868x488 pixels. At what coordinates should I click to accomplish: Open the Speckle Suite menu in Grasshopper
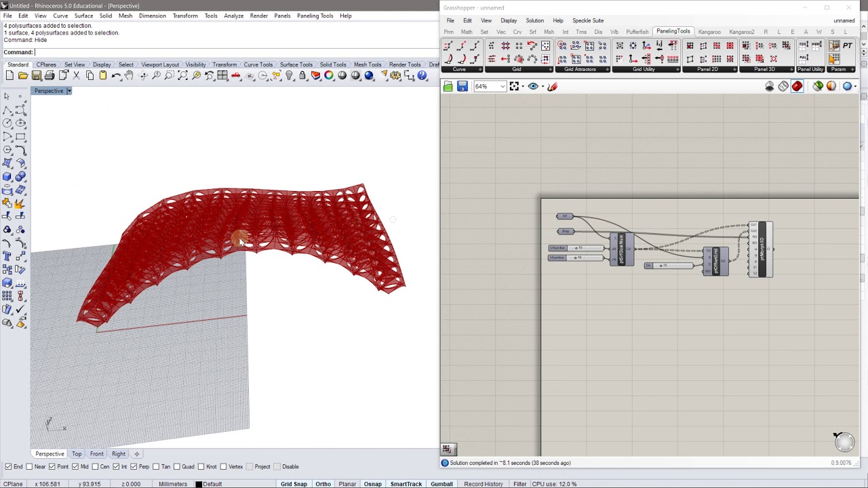588,20
